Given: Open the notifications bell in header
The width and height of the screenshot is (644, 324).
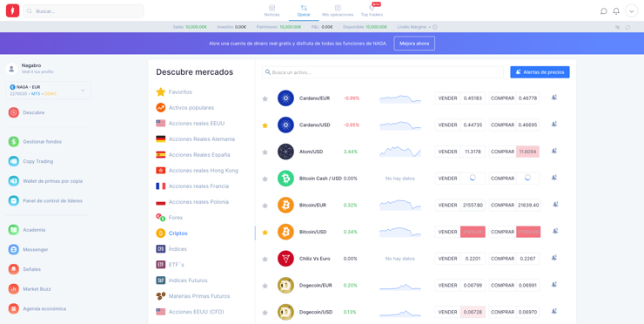Looking at the screenshot, I should (616, 11).
